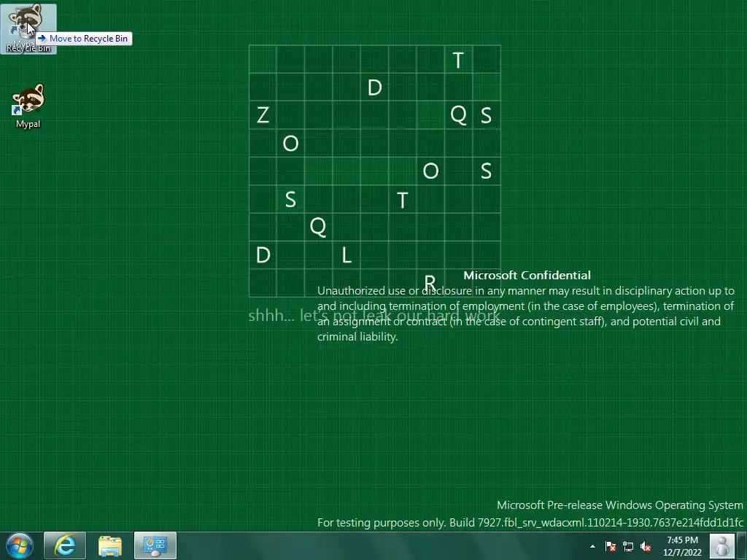The image size is (747, 560).
Task: Open Action Center flag tray icon
Action: coord(611,546)
